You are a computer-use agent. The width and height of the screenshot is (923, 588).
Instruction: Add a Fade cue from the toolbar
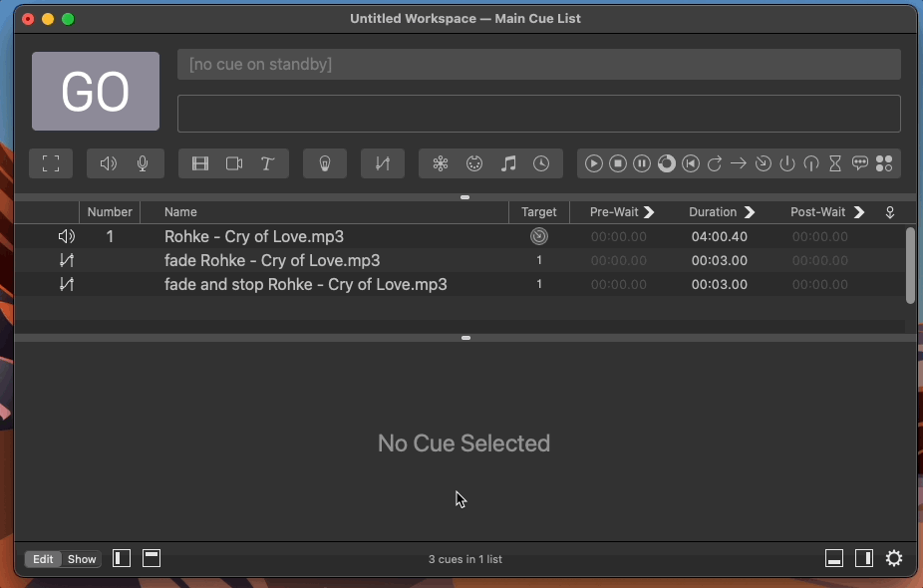[382, 163]
